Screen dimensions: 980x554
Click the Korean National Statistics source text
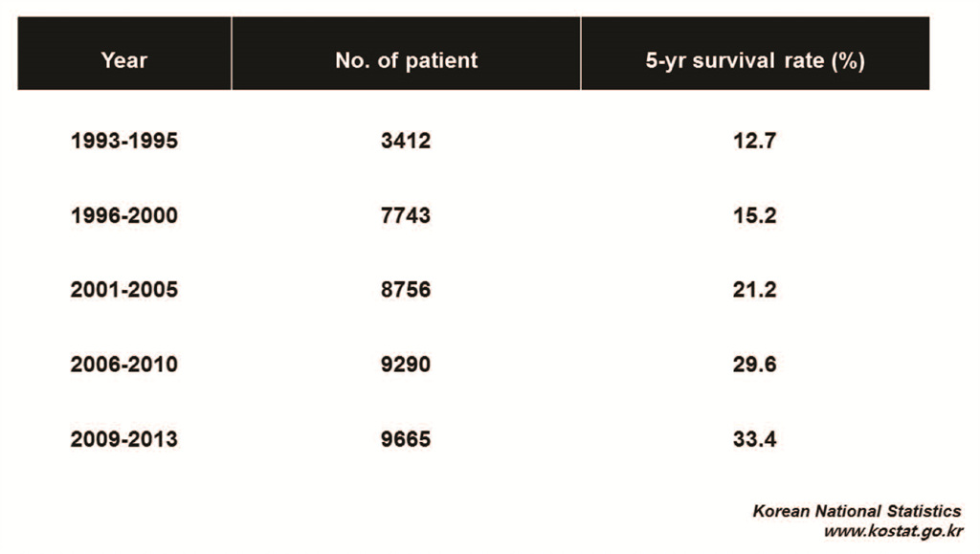coord(857,511)
